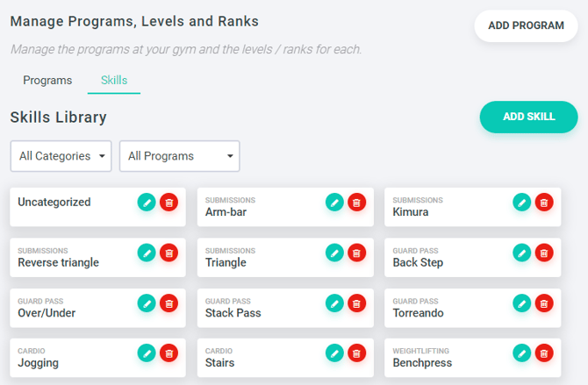Screen dimensions: 588x385
Task: Delete the Kimura skill trash icon
Action: (544, 203)
